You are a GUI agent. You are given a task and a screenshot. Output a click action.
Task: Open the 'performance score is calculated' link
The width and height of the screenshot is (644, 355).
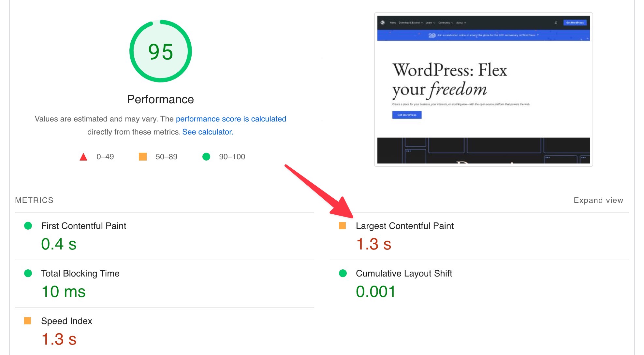(x=231, y=119)
